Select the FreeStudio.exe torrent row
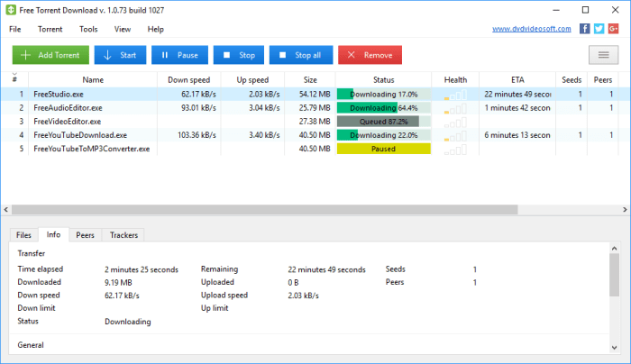Screen dimensions: 631x364 point(315,94)
